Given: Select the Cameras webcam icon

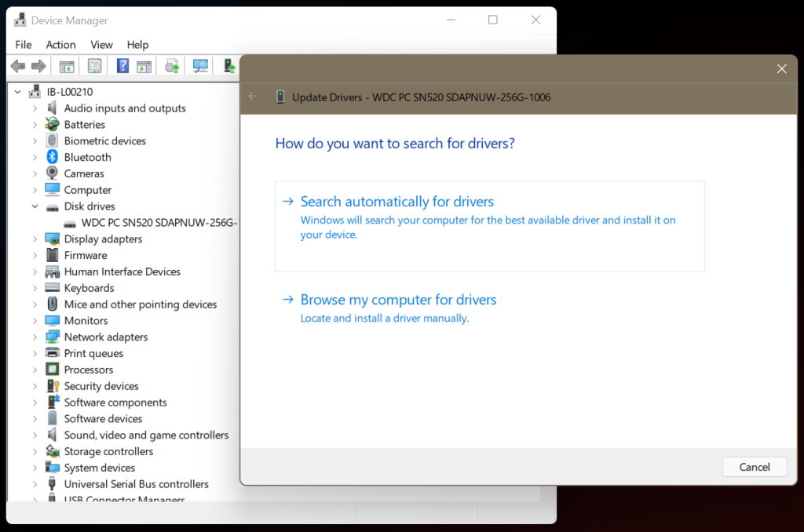Looking at the screenshot, I should click(x=52, y=173).
